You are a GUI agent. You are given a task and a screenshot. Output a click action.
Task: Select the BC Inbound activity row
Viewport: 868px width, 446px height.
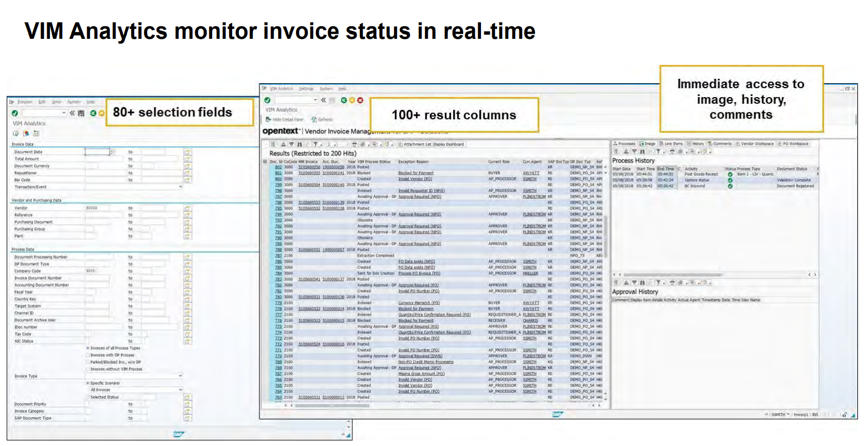click(714, 186)
